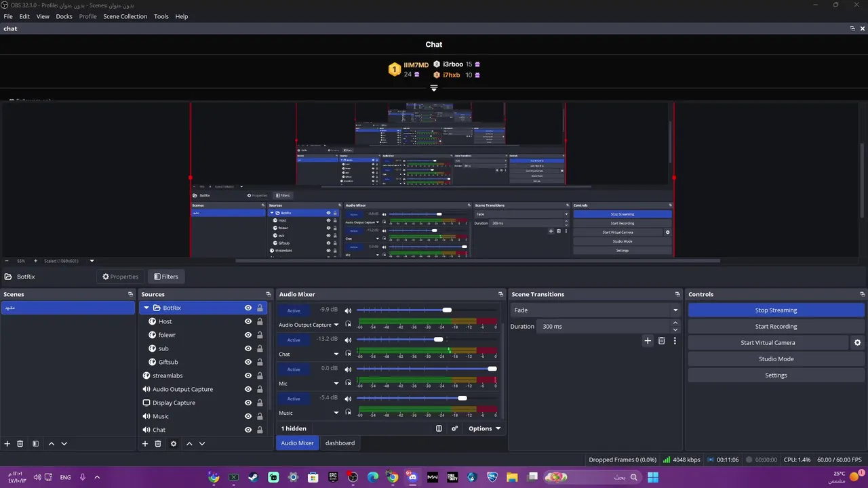Adjust the Mic volume slider handle
The width and height of the screenshot is (868, 488).
pyautogui.click(x=492, y=369)
